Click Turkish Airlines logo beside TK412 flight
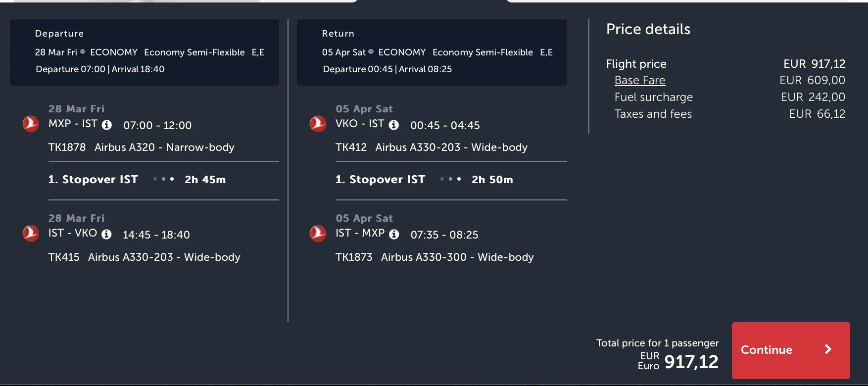 point(318,124)
